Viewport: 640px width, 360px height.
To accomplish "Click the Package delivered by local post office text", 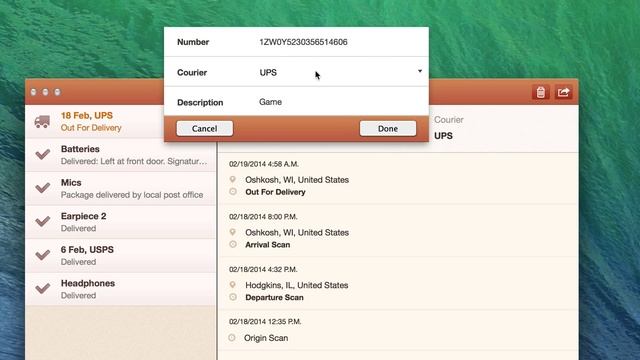I will (x=132, y=195).
